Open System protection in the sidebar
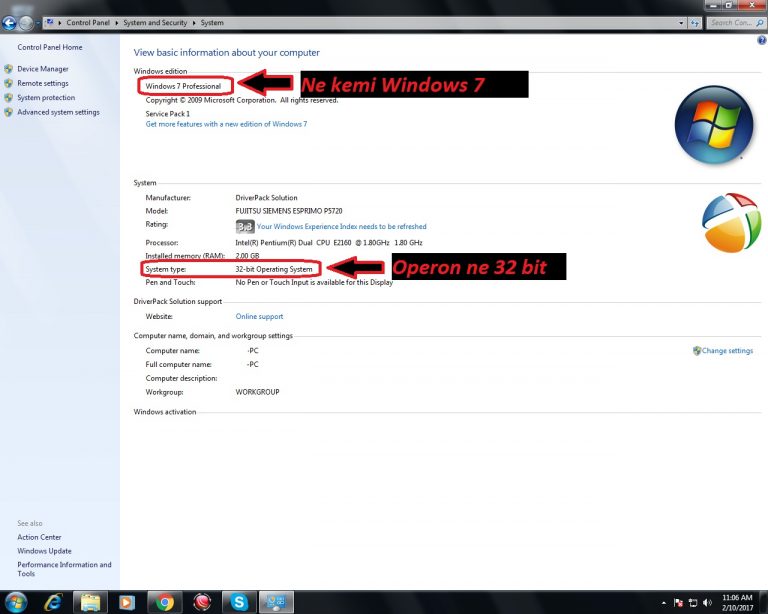 click(46, 97)
